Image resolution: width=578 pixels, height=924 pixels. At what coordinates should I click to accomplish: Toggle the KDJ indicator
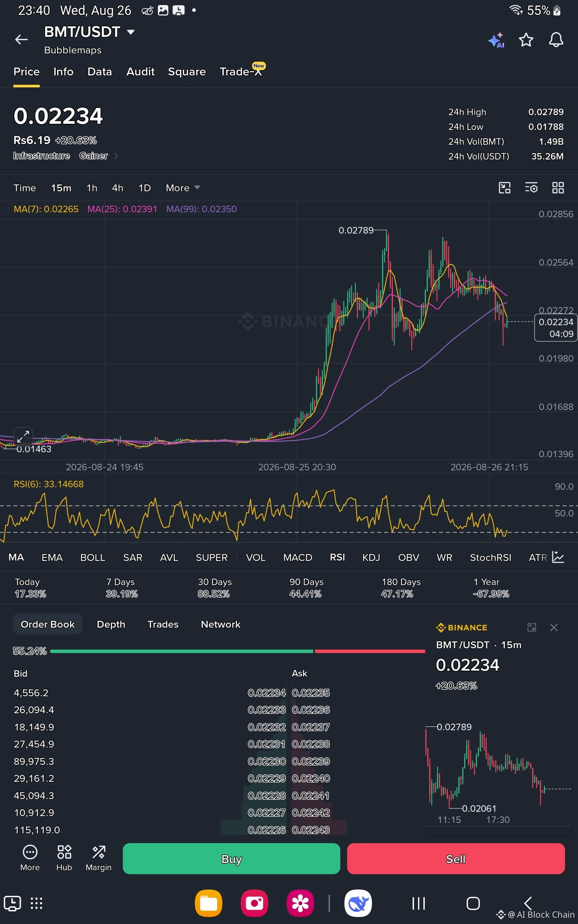[x=371, y=557]
